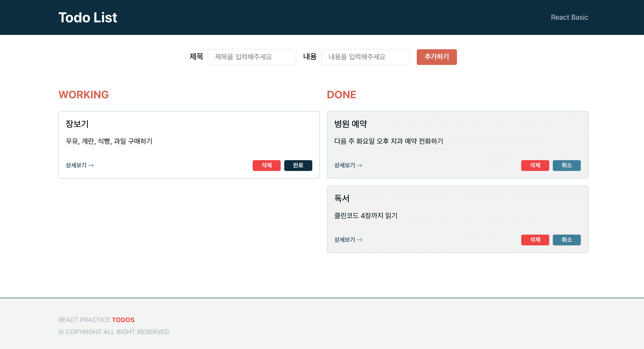Mark 장보기 as complete with 완료
Viewport: 644px width, 349px height.
tap(298, 165)
